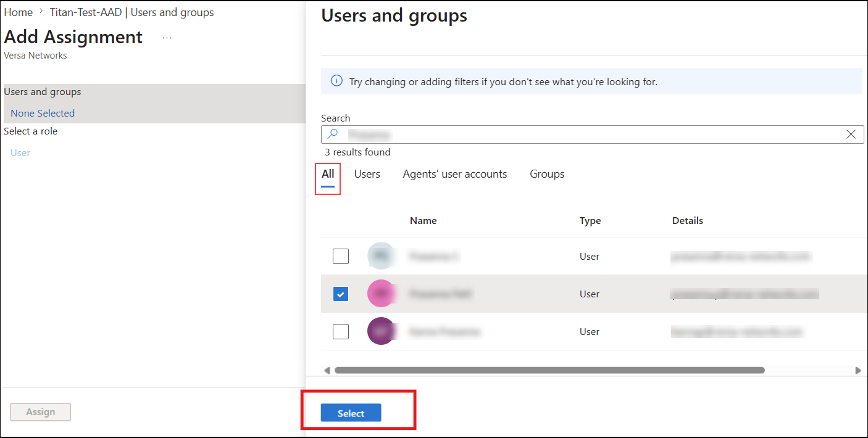This screenshot has height=438, width=868.
Task: Switch to the Groups tab
Action: pos(547,174)
